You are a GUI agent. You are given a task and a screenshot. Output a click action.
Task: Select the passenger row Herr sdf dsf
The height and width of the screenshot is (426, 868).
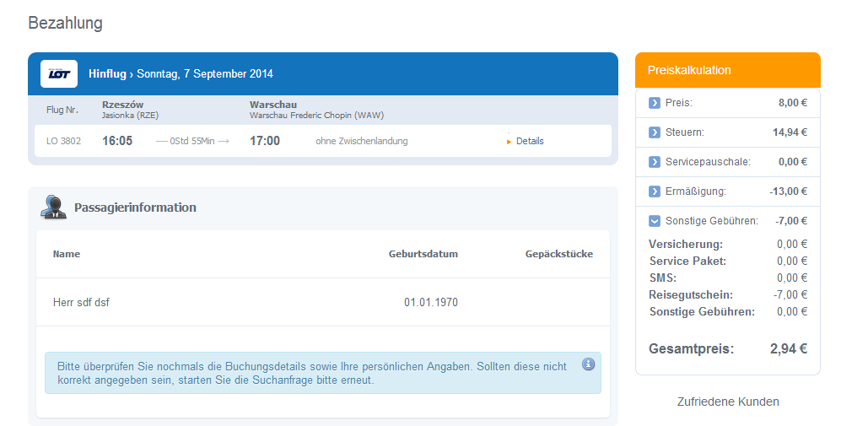pyautogui.click(x=323, y=302)
